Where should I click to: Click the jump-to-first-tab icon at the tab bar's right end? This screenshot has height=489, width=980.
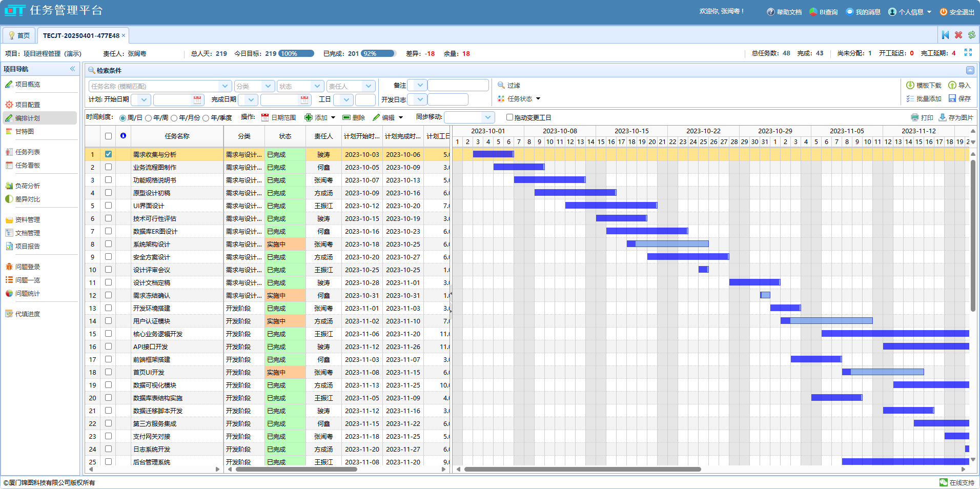click(945, 35)
